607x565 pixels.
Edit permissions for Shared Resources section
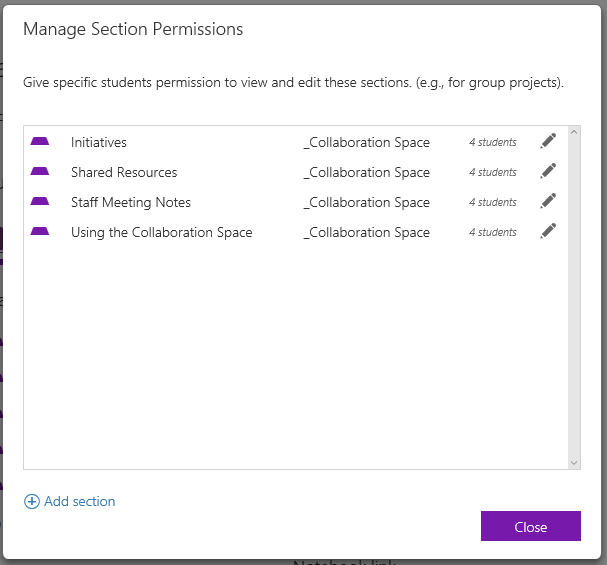pyautogui.click(x=547, y=171)
